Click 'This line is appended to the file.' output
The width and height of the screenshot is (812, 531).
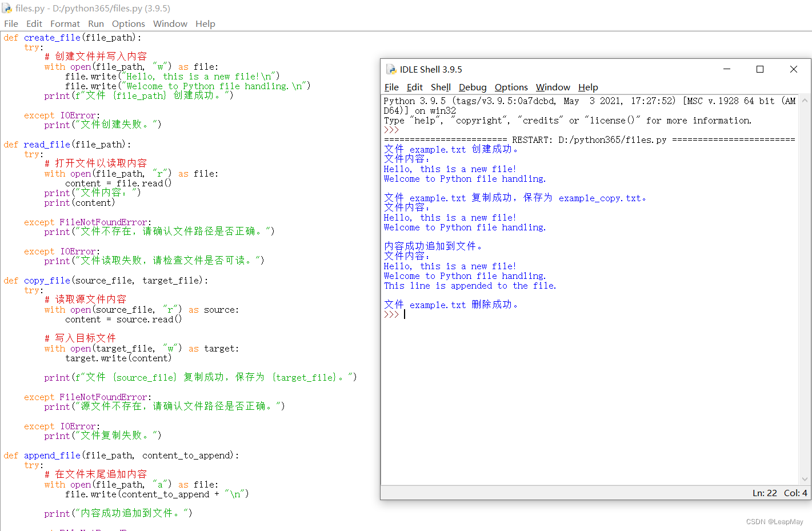470,286
